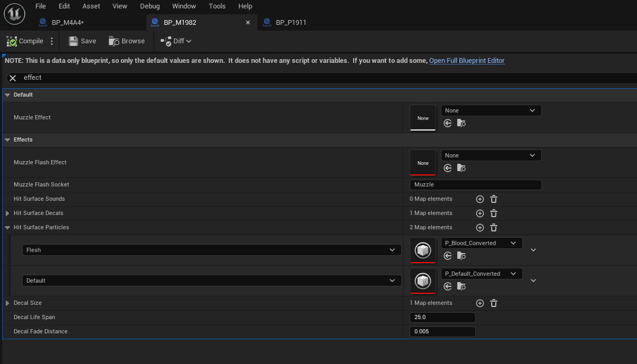637x364 pixels.
Task: Browse to Muzzle Flash Effect asset
Action: point(461,168)
